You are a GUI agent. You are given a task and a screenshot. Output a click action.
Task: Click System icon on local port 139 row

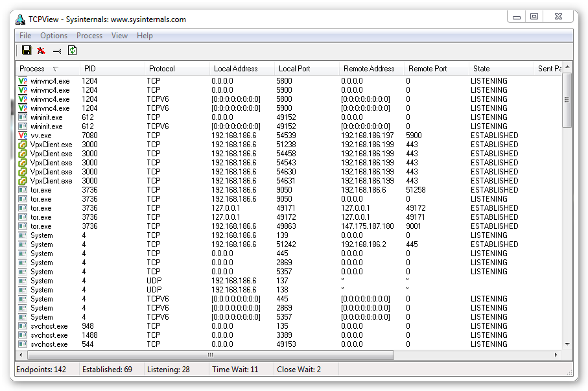tap(23, 235)
